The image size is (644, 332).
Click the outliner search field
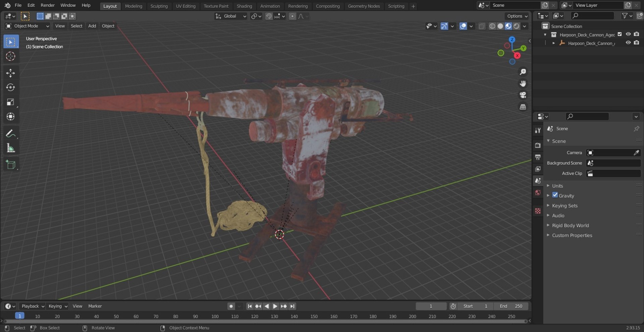(x=593, y=16)
